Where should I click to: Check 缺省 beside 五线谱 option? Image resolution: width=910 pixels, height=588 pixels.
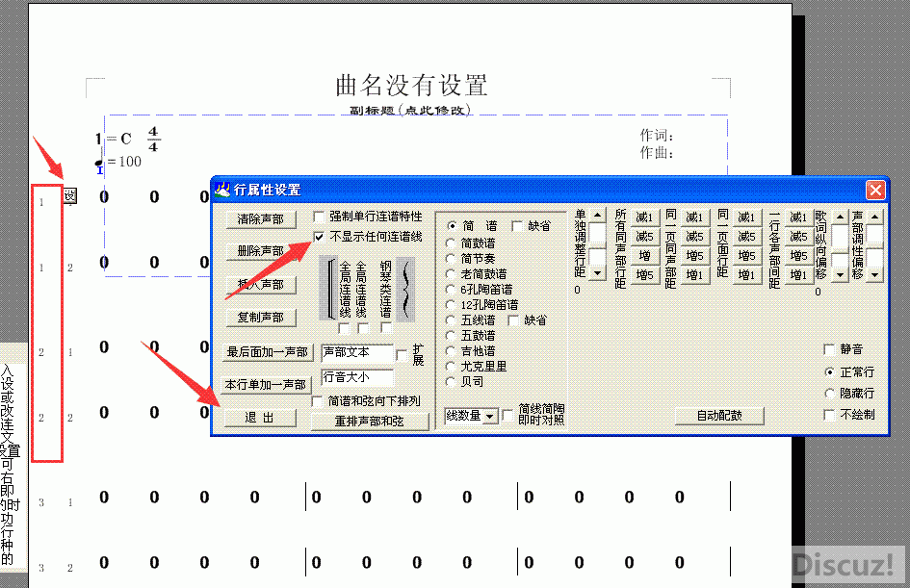pyautogui.click(x=513, y=320)
